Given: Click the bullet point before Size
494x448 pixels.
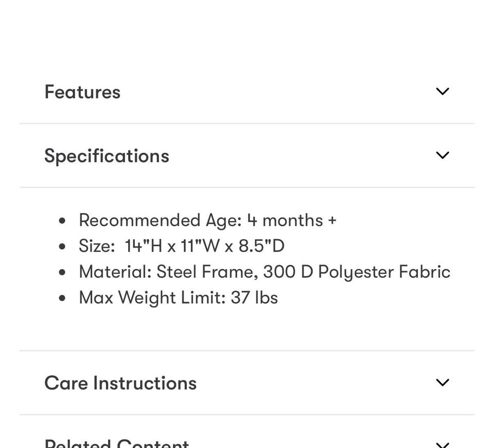Looking at the screenshot, I should click(x=62, y=246).
